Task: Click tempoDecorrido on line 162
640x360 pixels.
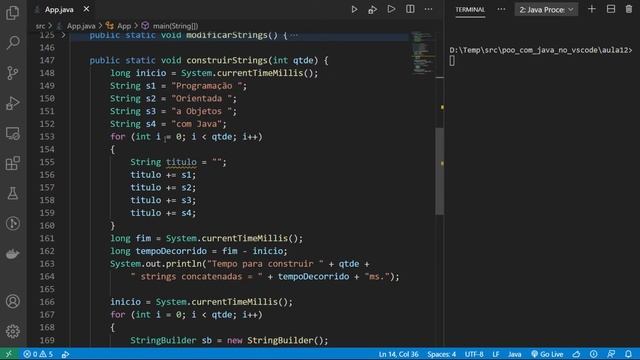Action: (171, 251)
